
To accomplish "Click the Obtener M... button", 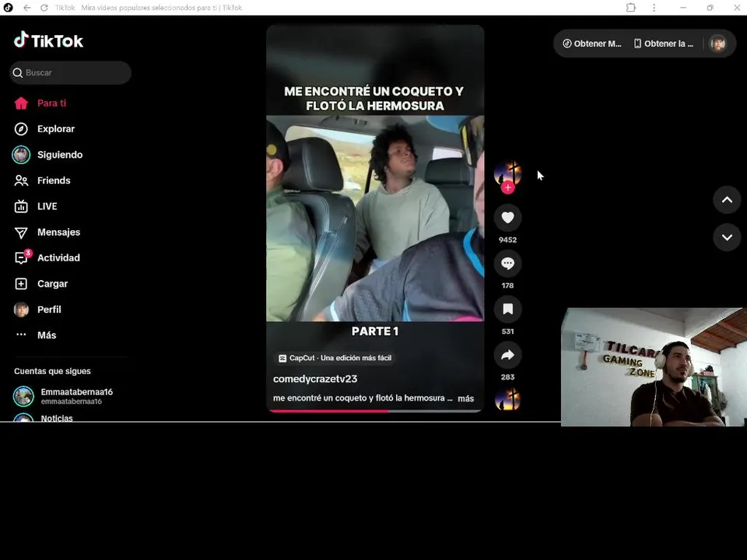I will 592,44.
